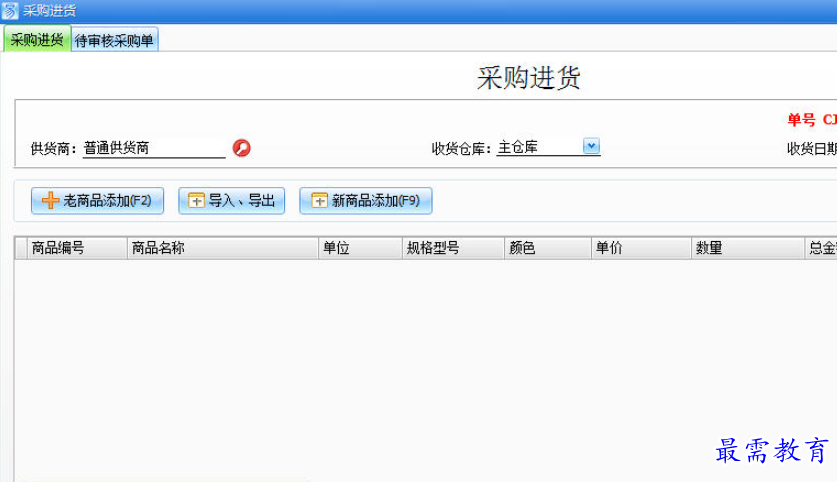This screenshot has height=482, width=837.
Task: Click the 规格型号 column header
Action: pos(453,248)
